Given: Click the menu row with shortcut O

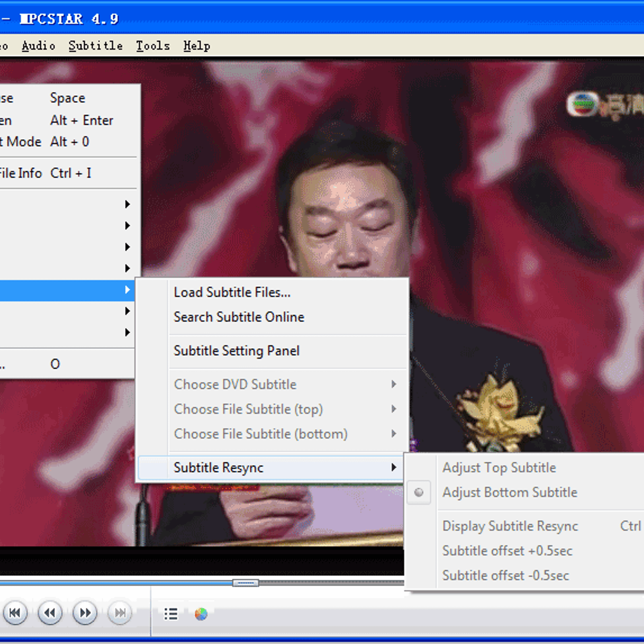Looking at the screenshot, I should (67, 364).
